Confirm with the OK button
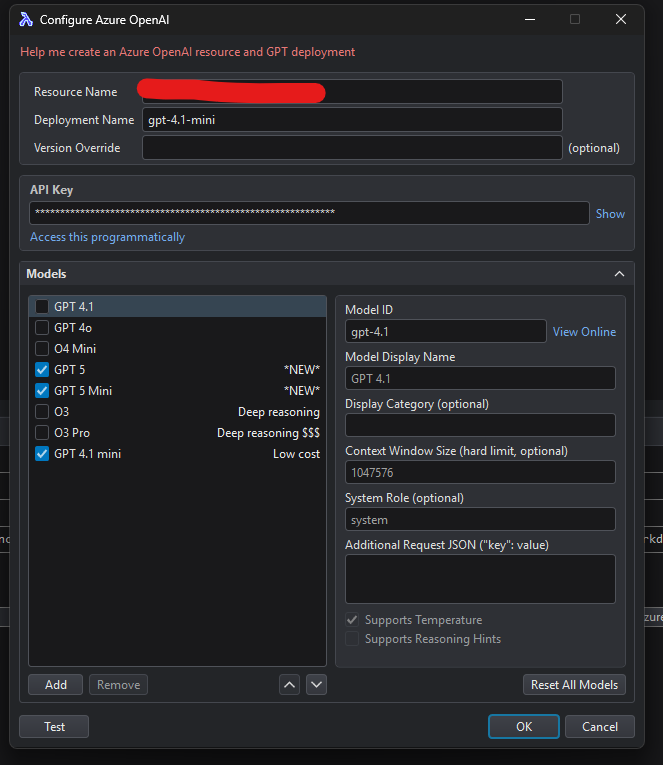Screen dimensions: 663x765 524,726
